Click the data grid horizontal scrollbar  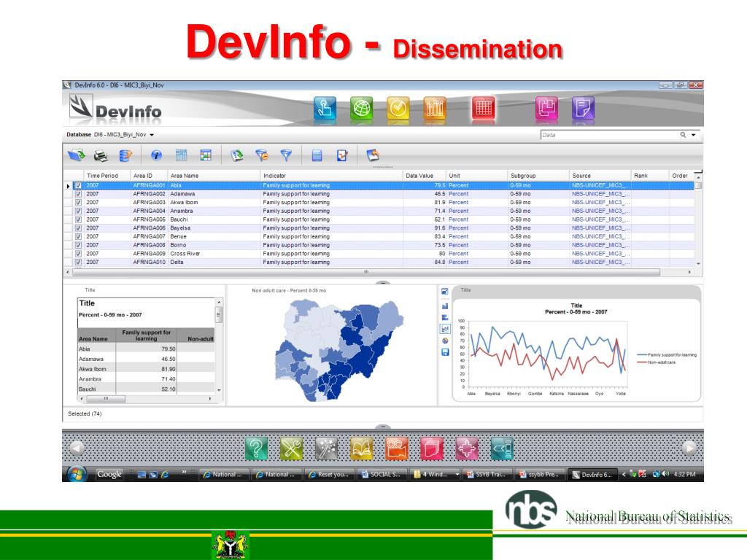pyautogui.click(x=366, y=272)
